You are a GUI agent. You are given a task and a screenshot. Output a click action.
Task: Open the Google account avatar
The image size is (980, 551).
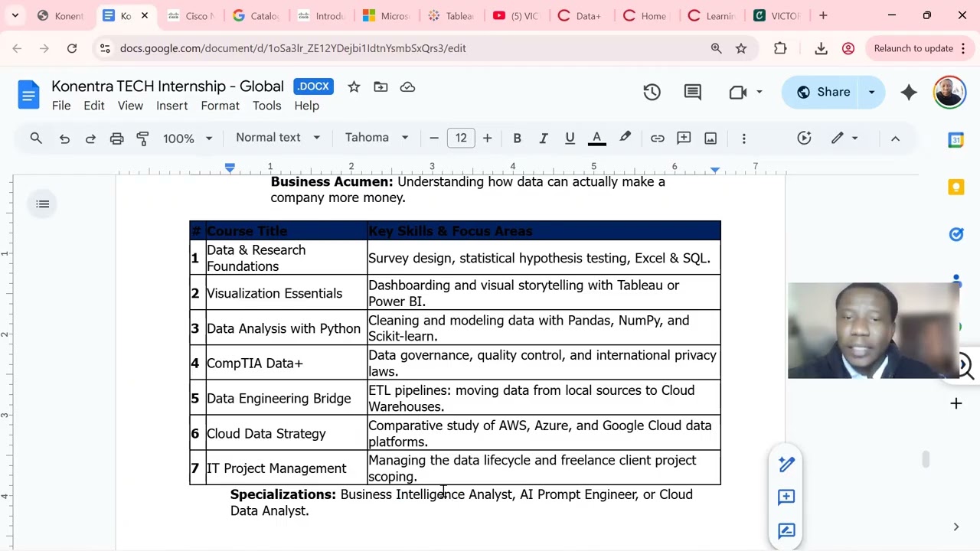pos(950,93)
